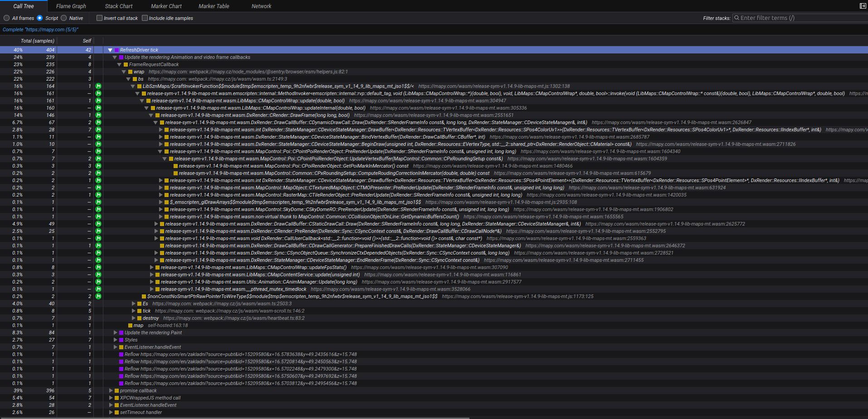Click green icon in CStaticDrawCall::Draw row

tap(98, 224)
